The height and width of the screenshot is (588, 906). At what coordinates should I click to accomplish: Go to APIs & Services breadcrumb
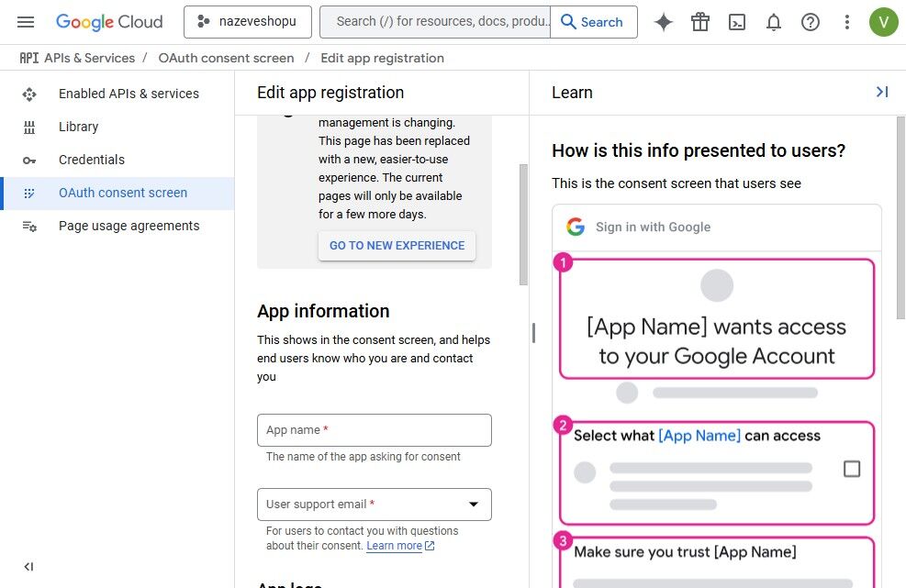coord(90,58)
